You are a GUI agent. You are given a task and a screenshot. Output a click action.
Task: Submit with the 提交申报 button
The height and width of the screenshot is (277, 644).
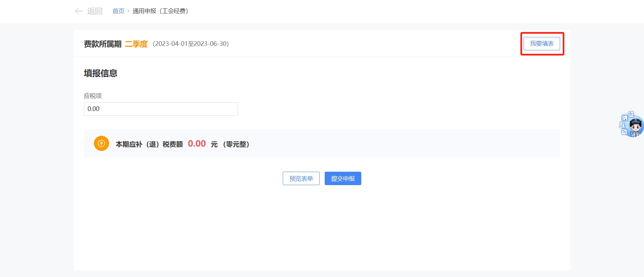coord(342,178)
